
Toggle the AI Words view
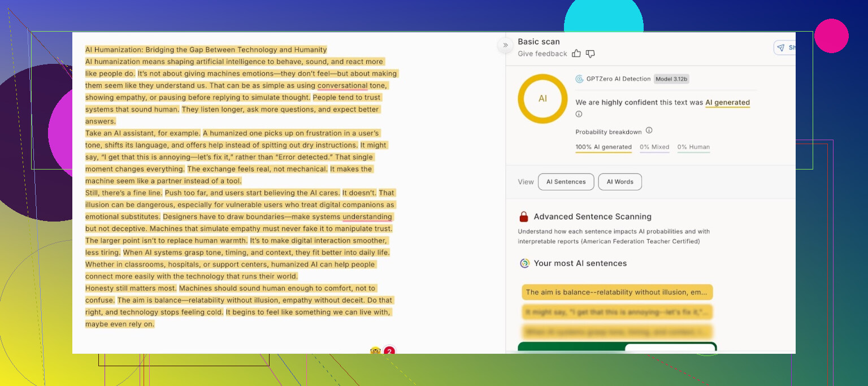click(x=620, y=182)
